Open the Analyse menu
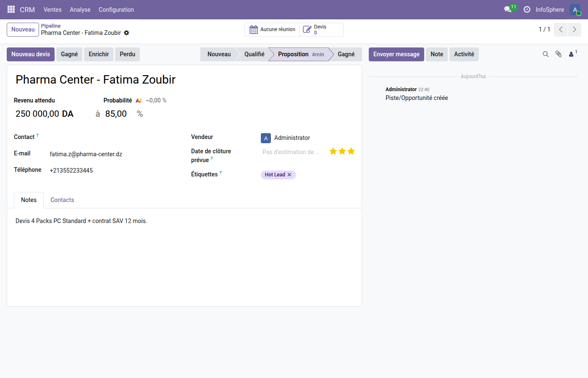This screenshot has height=378, width=588. point(80,10)
